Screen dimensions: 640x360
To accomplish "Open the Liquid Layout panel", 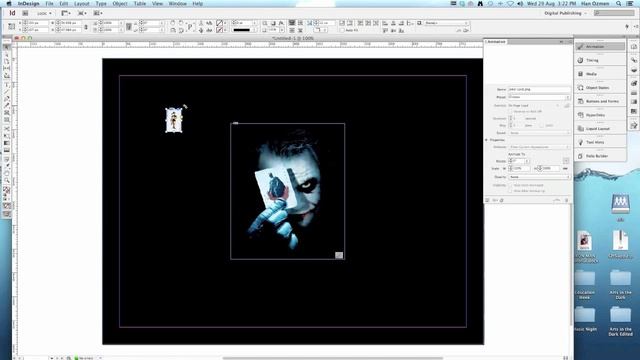I will point(600,129).
